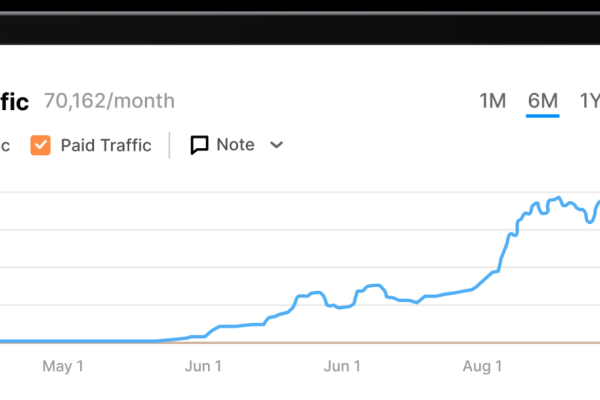Switch to the partially visible 1Y range
Screen dimensions: 600x400
[590, 101]
